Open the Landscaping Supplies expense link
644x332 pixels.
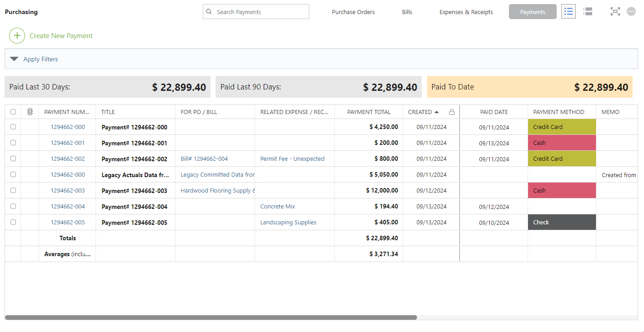coord(288,223)
